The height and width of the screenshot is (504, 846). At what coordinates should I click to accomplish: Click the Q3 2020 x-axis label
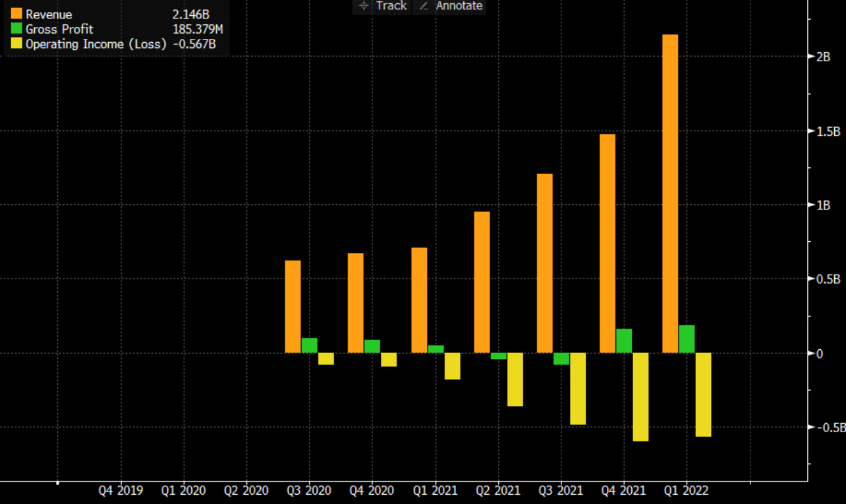[x=309, y=491]
